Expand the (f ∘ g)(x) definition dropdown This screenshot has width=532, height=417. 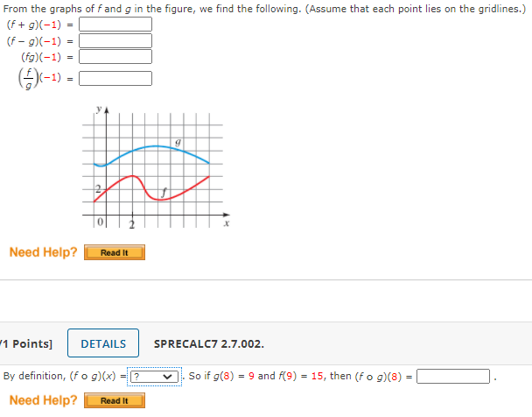click(156, 377)
